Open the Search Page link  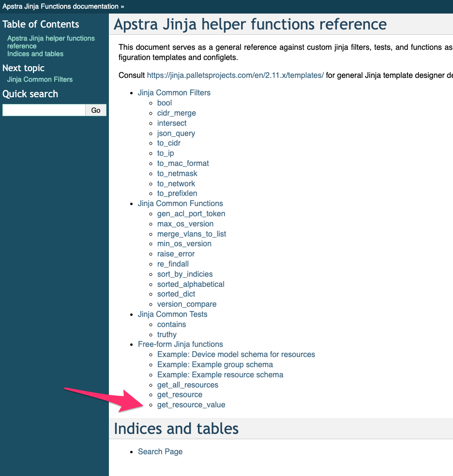click(160, 451)
